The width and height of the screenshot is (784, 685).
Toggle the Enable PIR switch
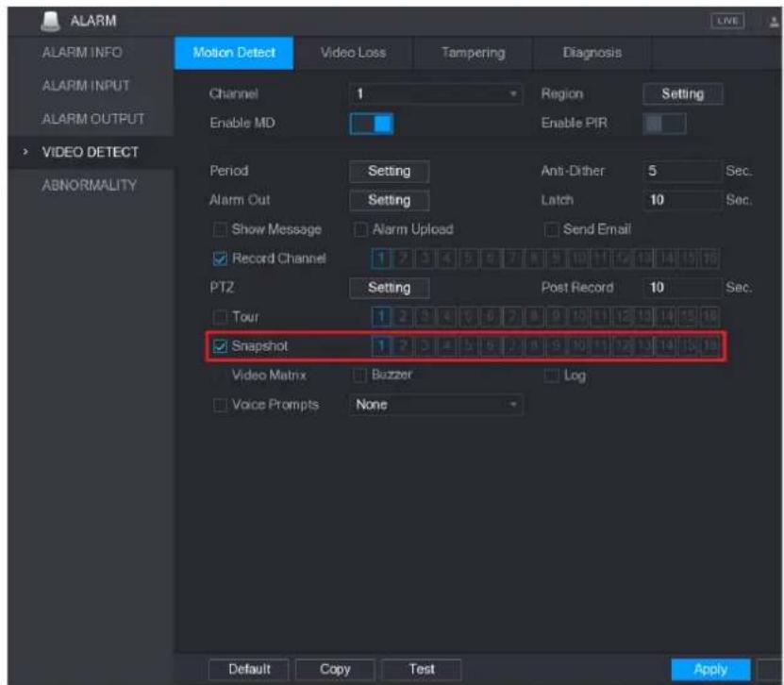pyautogui.click(x=664, y=124)
